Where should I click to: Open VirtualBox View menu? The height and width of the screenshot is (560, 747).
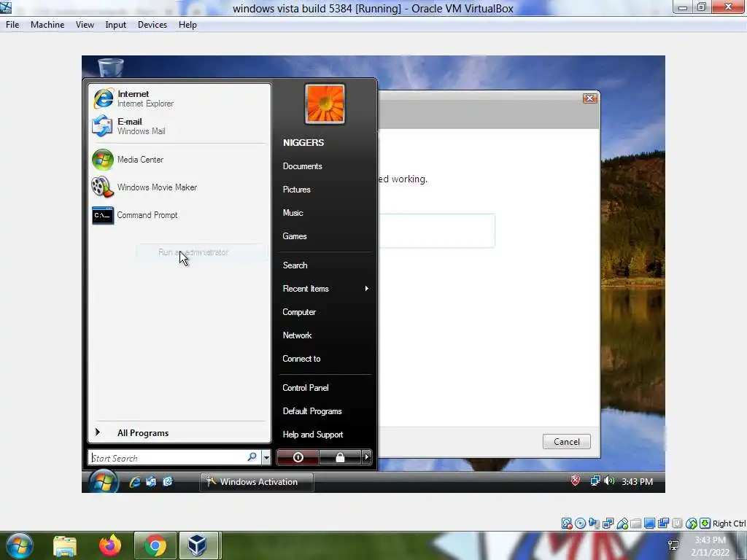point(85,25)
